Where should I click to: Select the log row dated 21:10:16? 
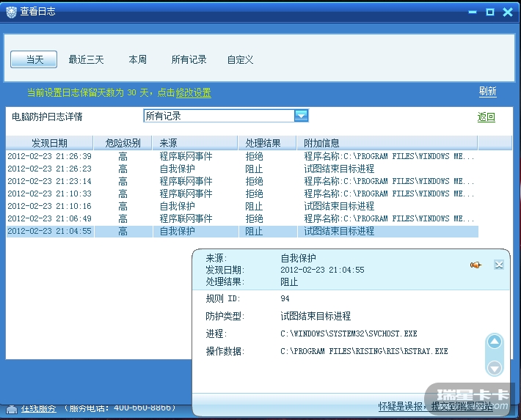(x=242, y=206)
